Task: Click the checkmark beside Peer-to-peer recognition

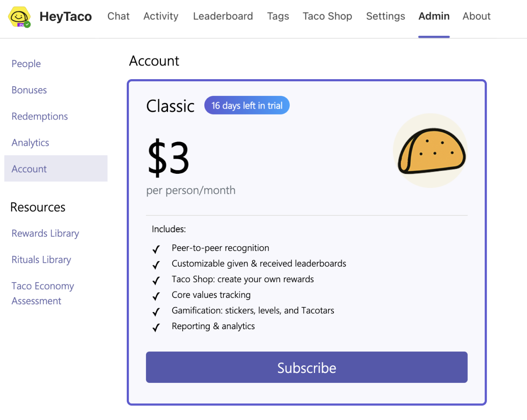Action: 156,249
